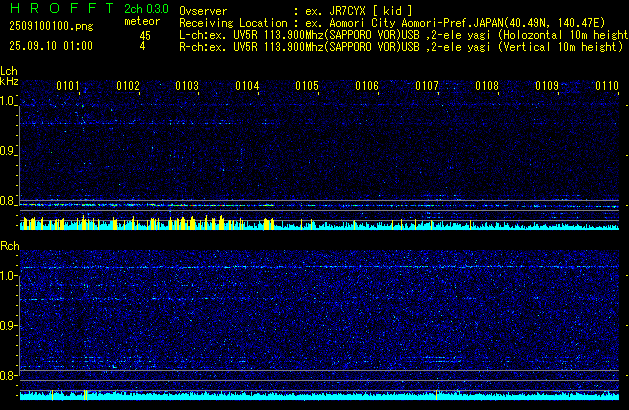Click the Rch 0.8 kHz axis label
The image size is (629, 410).
point(7,376)
